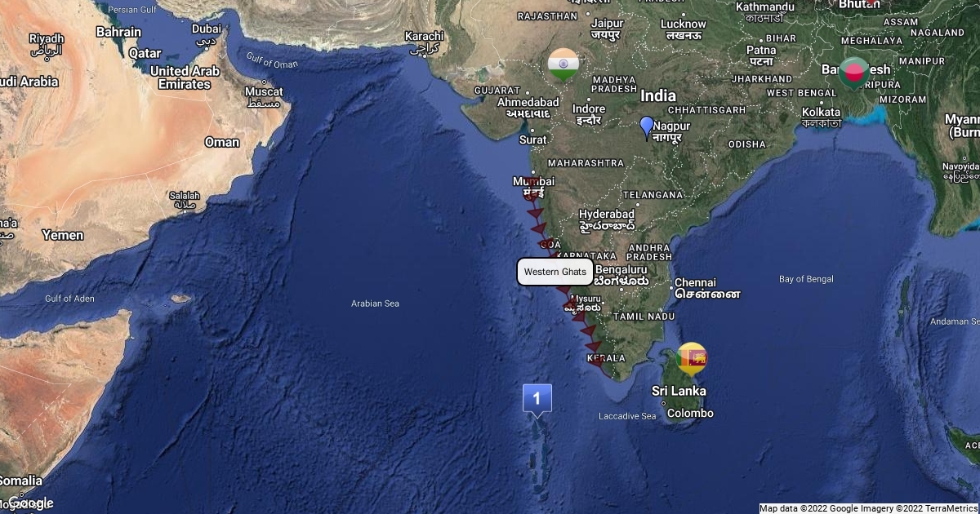Click the United Arab Emirates label

[185, 78]
